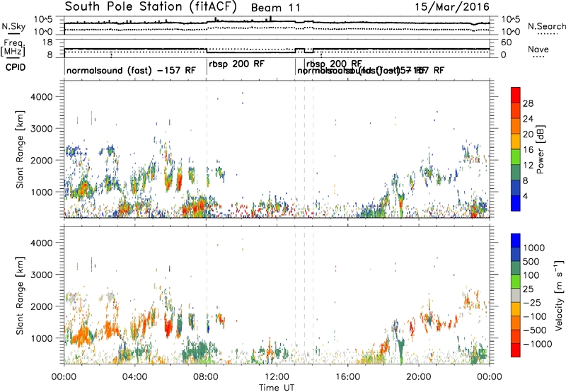Click the '-100' tick on the Velocity colorbar
This screenshot has height=392, width=566.
coord(535,316)
